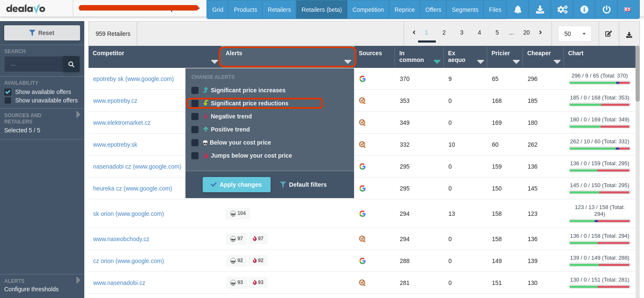The image size is (644, 298).
Task: Check Show unavailable offers
Action: (8, 100)
